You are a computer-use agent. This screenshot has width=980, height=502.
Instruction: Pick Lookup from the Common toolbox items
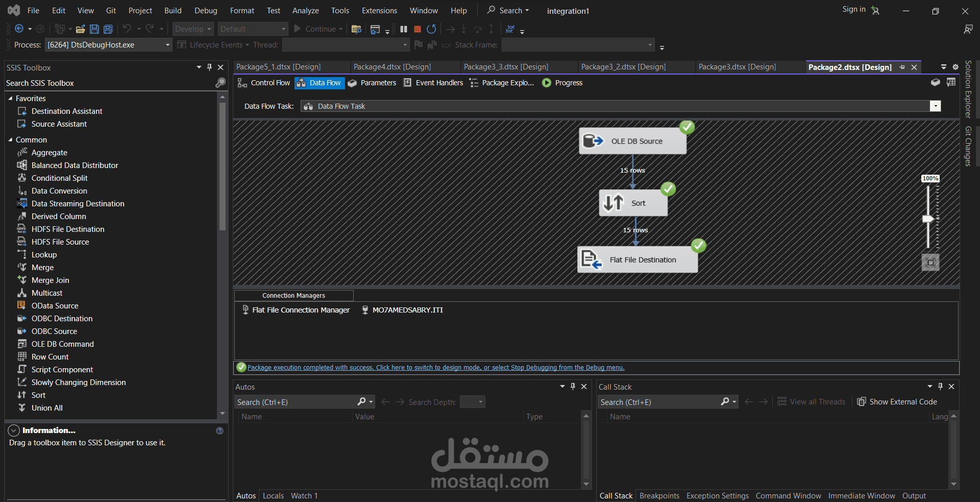pyautogui.click(x=44, y=255)
